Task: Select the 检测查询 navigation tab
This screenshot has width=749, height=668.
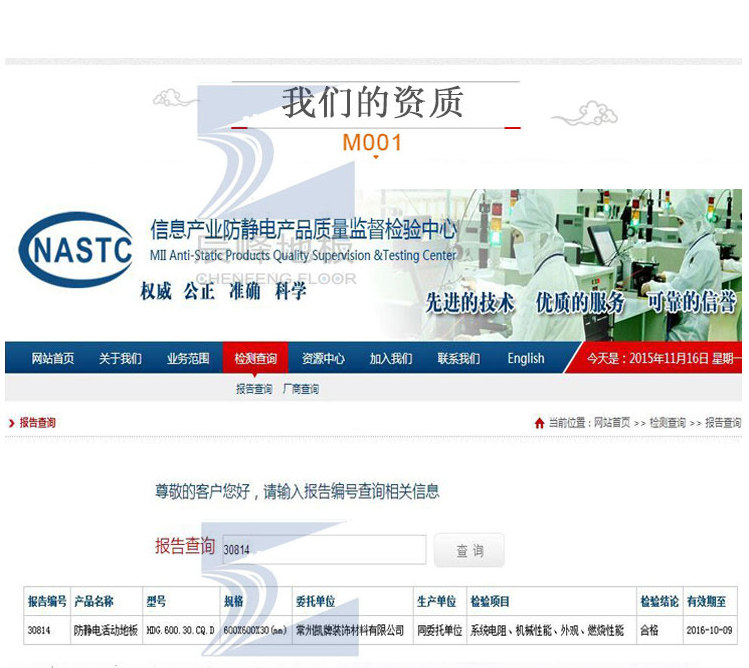Action: point(256,358)
